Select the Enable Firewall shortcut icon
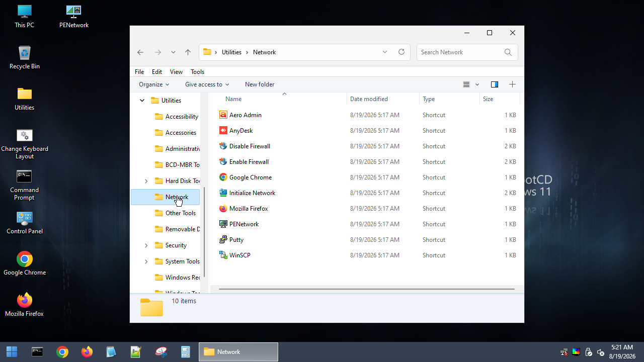 223,161
